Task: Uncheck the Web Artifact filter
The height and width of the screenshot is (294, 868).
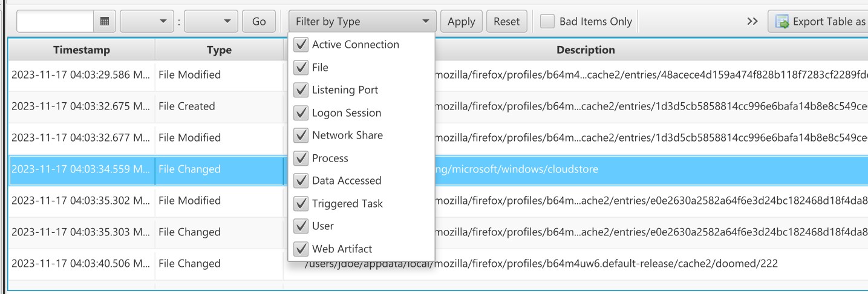Action: (301, 249)
